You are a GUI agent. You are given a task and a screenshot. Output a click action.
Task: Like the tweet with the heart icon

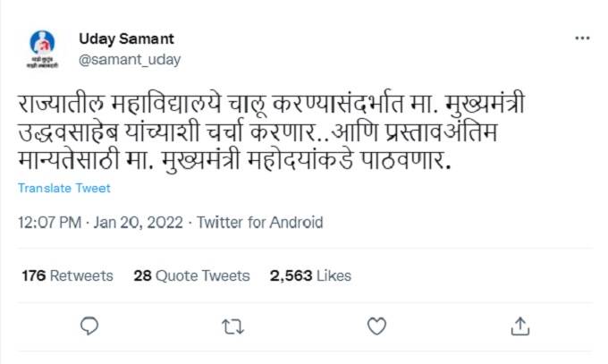(376, 324)
